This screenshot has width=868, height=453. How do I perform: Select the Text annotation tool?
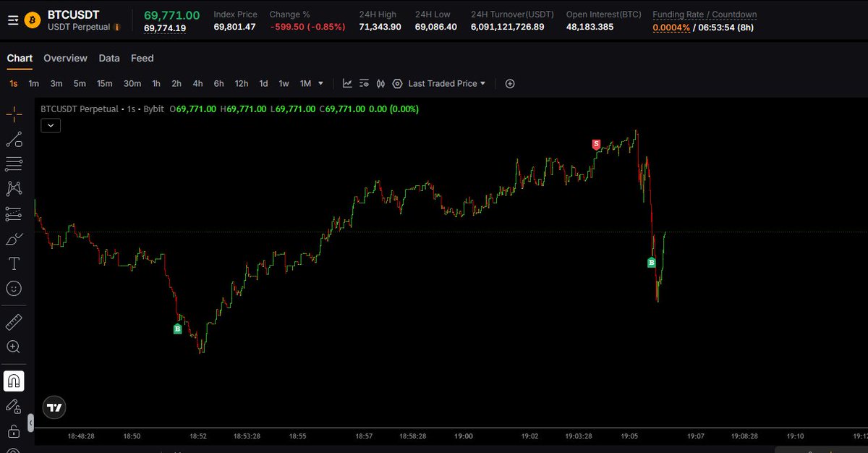click(14, 263)
